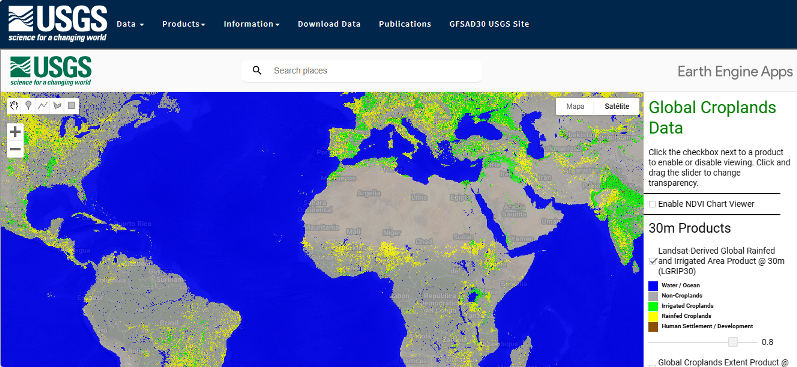Click the Landsat-Derived LGRIP30 product label
797x367 pixels.
pyautogui.click(x=721, y=261)
